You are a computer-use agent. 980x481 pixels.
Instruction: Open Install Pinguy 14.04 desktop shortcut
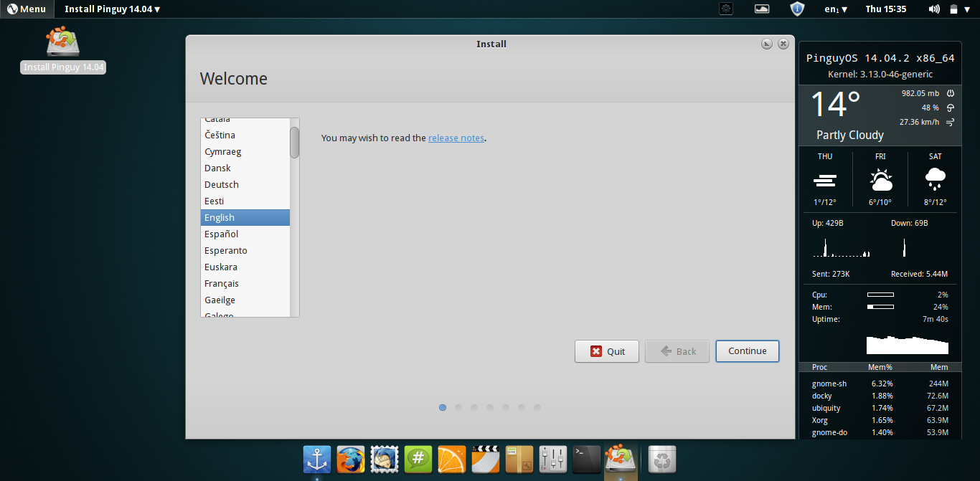63,49
